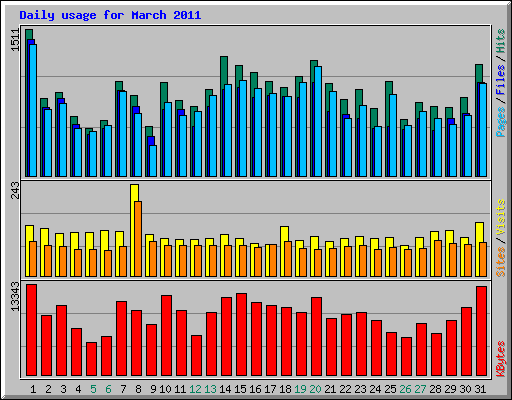
Task: Click the 'Hits' legend label
Action: pos(501,41)
